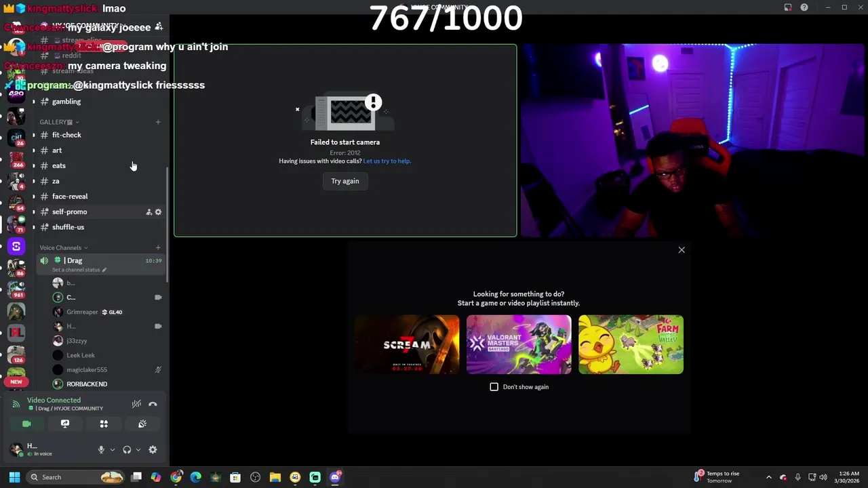This screenshot has width=868, height=488.
Task: Open the purple server icon in sidebar
Action: tap(16, 246)
